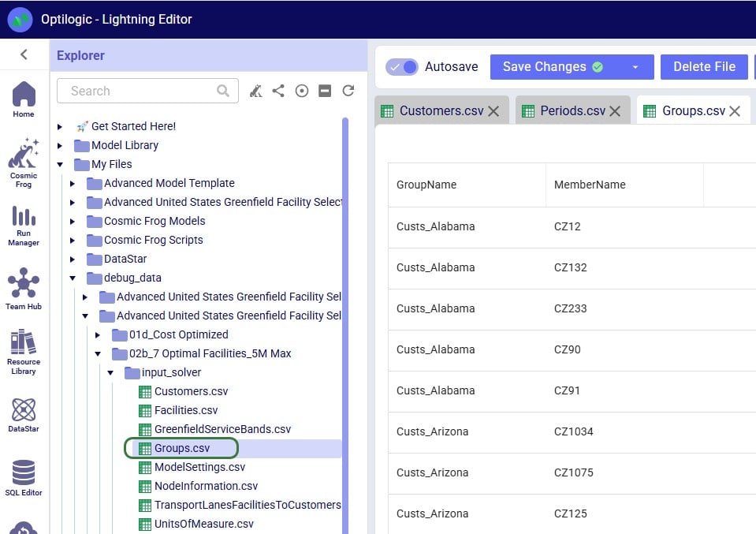This screenshot has width=756, height=534.
Task: Click the GroupName column header
Action: (467, 185)
